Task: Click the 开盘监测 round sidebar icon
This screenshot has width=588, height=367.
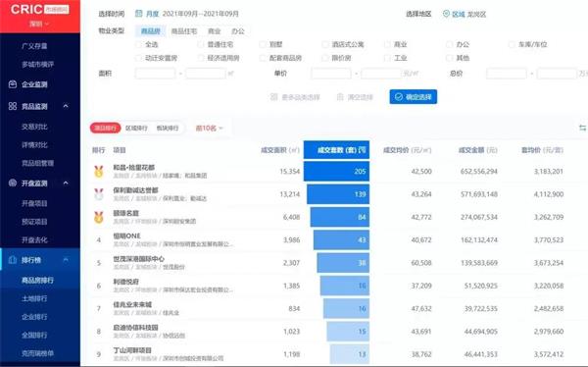Action: [13, 183]
